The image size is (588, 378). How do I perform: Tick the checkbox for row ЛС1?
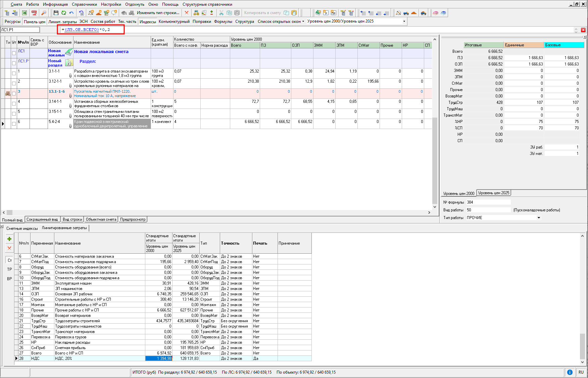[x=14, y=53]
